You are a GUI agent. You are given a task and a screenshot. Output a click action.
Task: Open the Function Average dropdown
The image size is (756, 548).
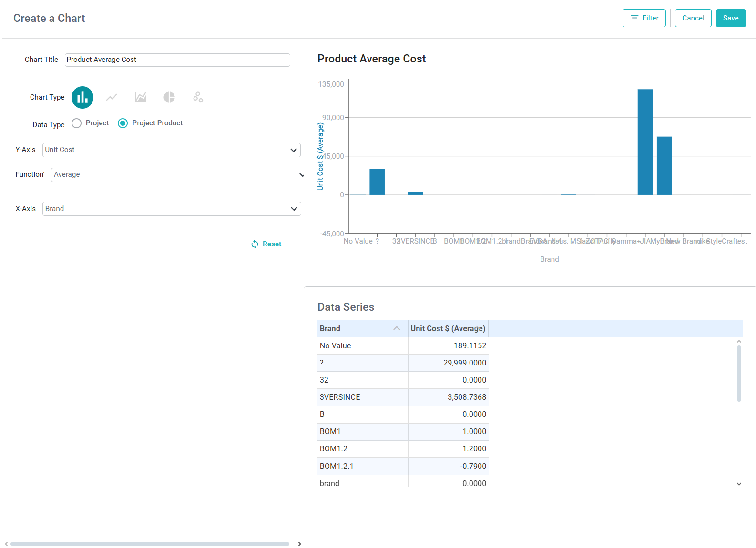(x=177, y=174)
